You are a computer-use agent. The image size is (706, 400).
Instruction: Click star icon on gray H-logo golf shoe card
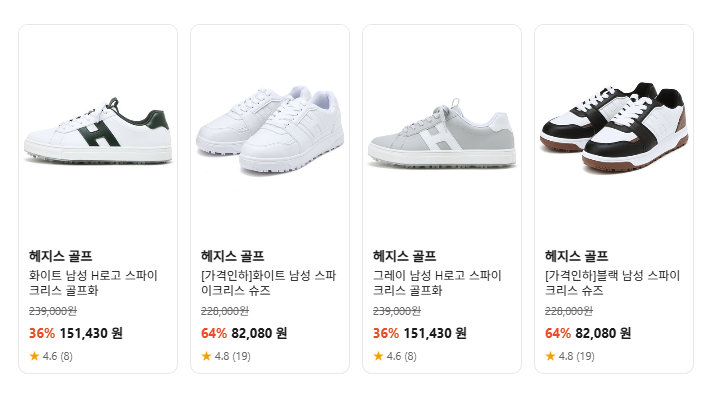378,356
